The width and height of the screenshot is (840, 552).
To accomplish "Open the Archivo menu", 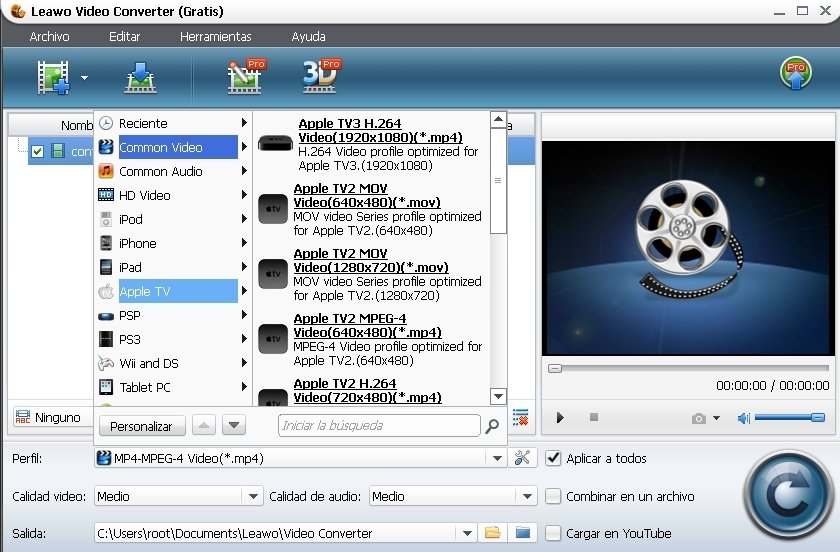I will point(49,36).
